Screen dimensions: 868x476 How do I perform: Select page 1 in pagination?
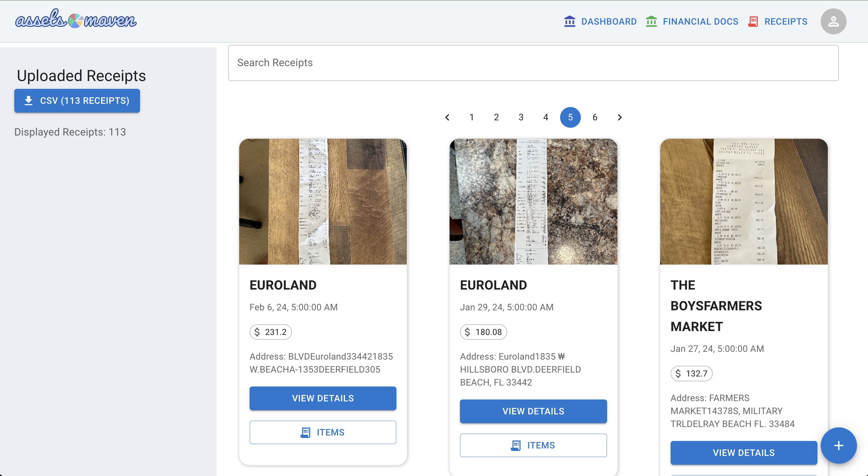471,117
